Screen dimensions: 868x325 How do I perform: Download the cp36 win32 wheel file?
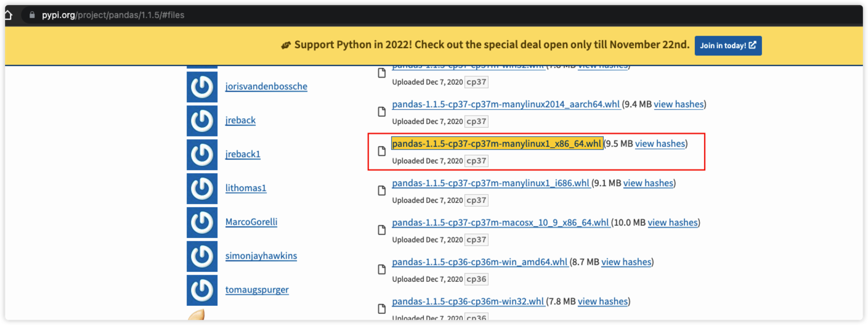coord(468,302)
